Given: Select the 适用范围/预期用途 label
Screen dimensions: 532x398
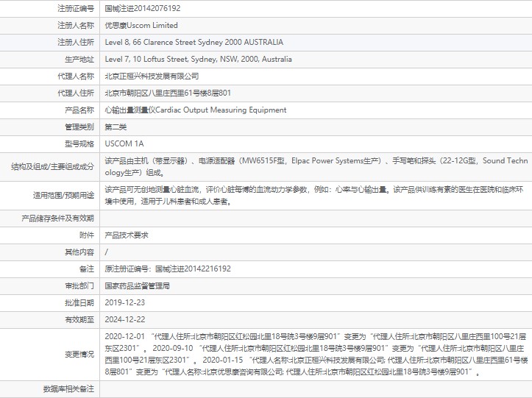Looking at the screenshot, I should pos(63,196).
